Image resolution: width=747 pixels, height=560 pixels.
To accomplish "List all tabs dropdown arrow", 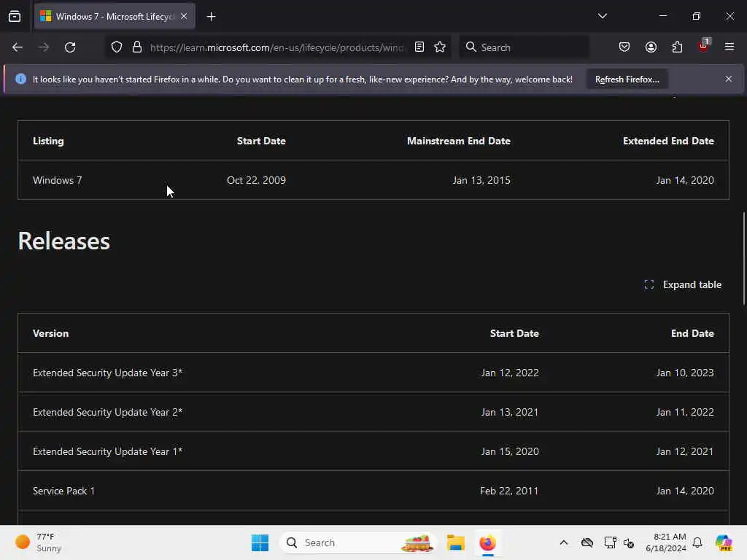I will (x=602, y=16).
